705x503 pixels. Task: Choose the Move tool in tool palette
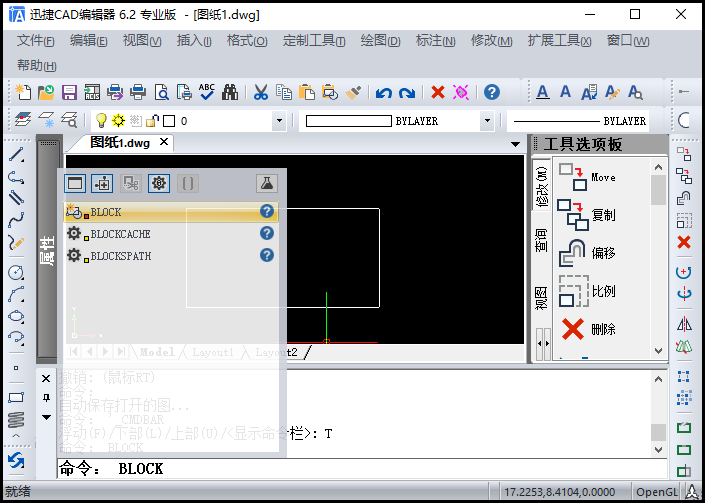click(587, 177)
